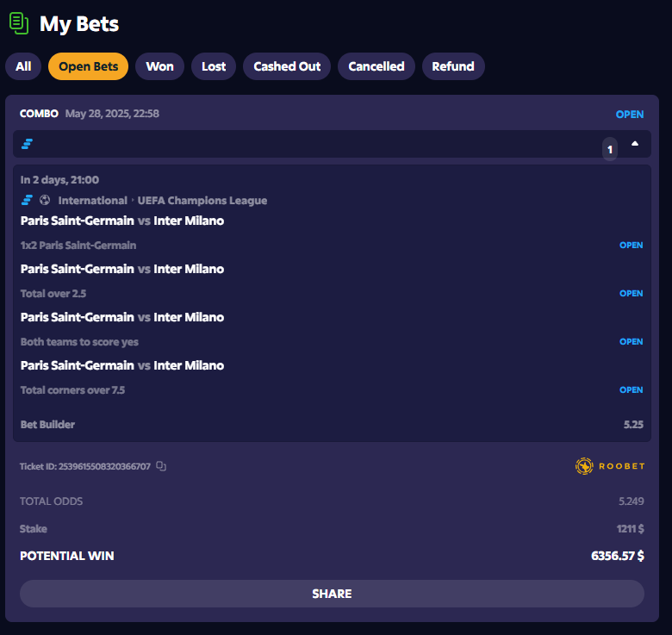Click the potential win 6356.57 $

618,556
